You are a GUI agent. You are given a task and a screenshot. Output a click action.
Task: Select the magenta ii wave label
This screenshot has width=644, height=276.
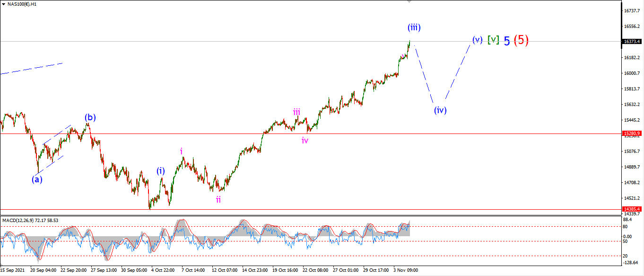coord(218,199)
